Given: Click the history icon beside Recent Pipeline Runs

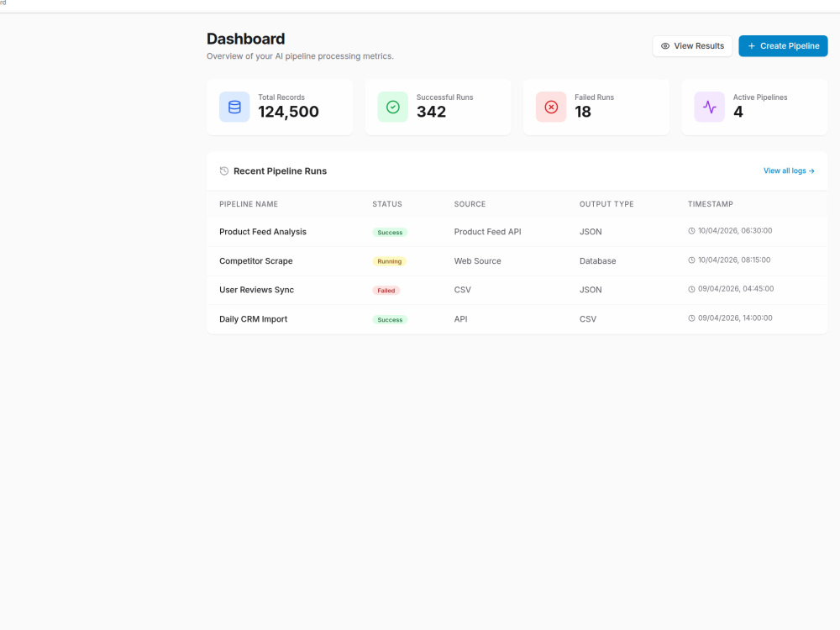Looking at the screenshot, I should pos(224,171).
